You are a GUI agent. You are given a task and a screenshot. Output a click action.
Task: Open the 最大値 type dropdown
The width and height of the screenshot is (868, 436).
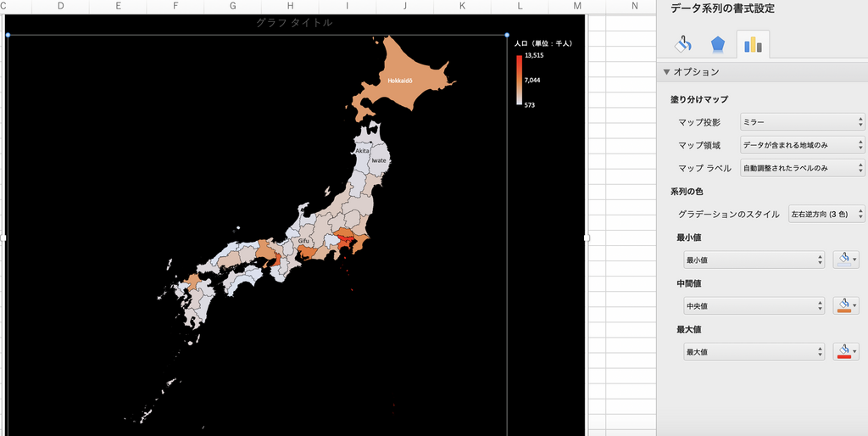coord(754,351)
